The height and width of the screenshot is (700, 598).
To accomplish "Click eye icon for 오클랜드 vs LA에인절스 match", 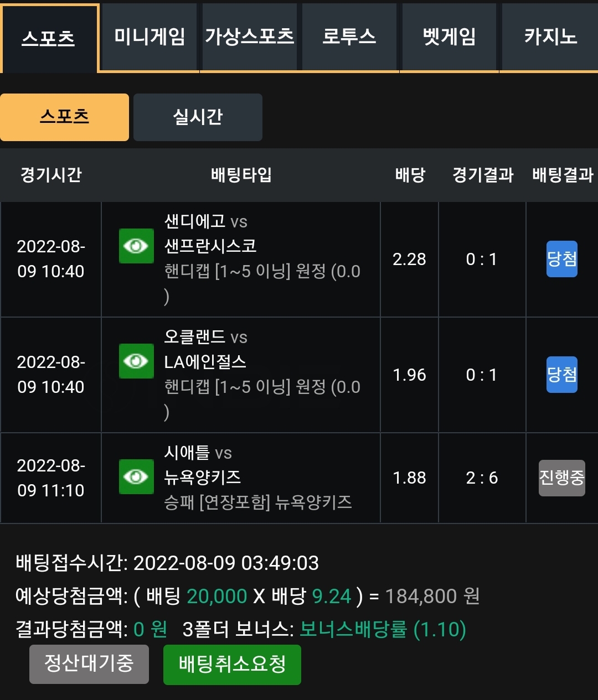I will coord(136,361).
